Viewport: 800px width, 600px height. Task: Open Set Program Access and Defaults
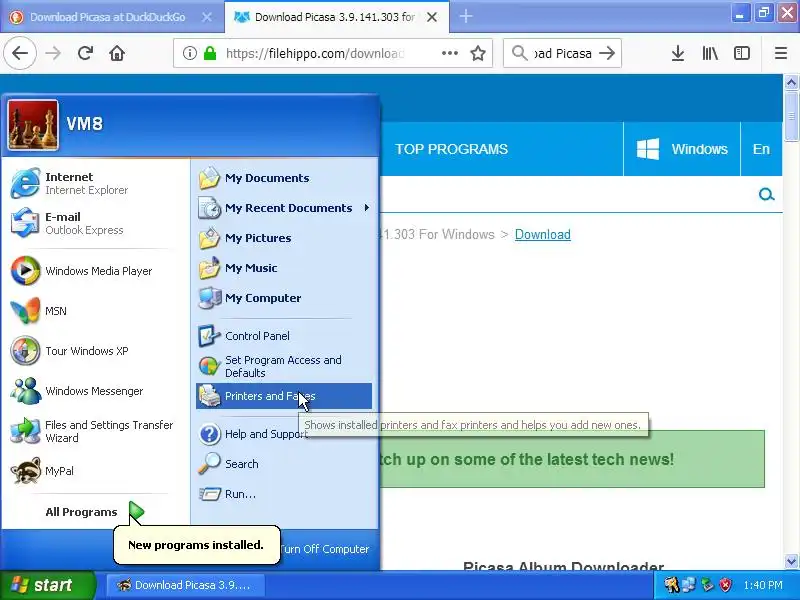(x=284, y=366)
